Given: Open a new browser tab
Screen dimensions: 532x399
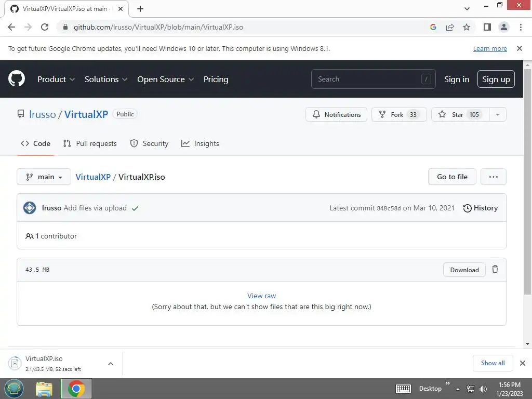Looking at the screenshot, I should (x=140, y=9).
